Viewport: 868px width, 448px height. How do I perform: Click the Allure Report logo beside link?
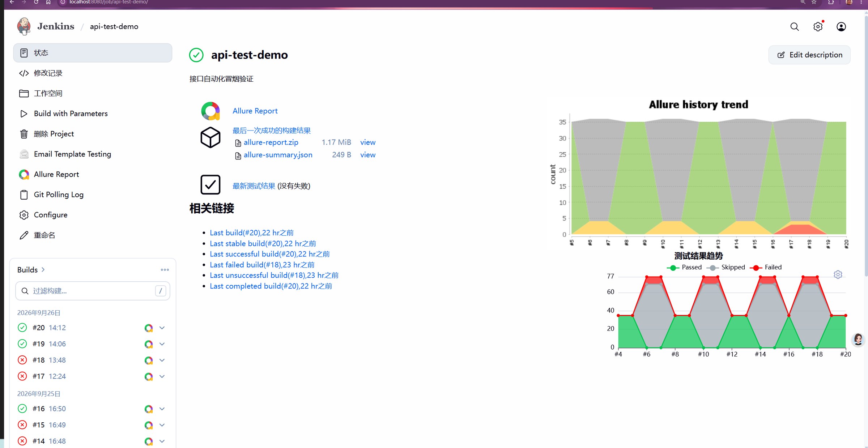(x=210, y=111)
